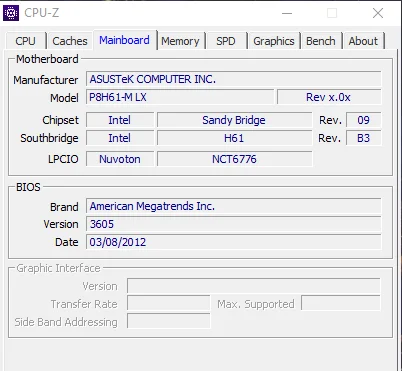Click the LPCIO label
Image resolution: width=402 pixels, height=371 pixels.
(x=63, y=159)
